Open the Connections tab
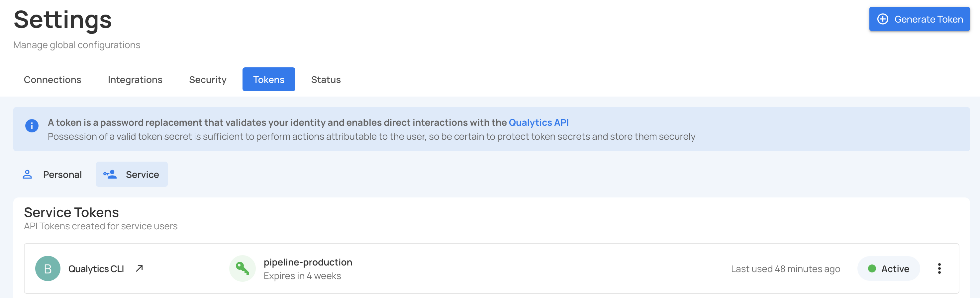Screen dimensions: 980x298 (52, 79)
